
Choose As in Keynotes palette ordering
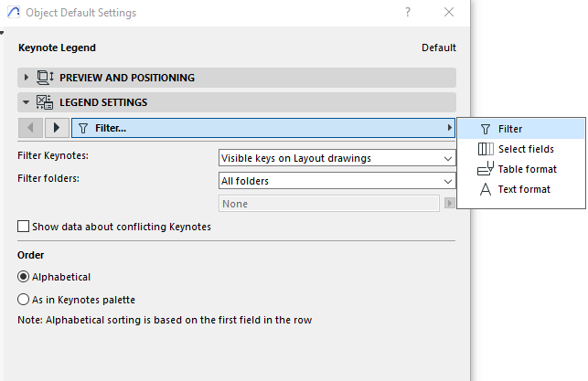(x=24, y=299)
